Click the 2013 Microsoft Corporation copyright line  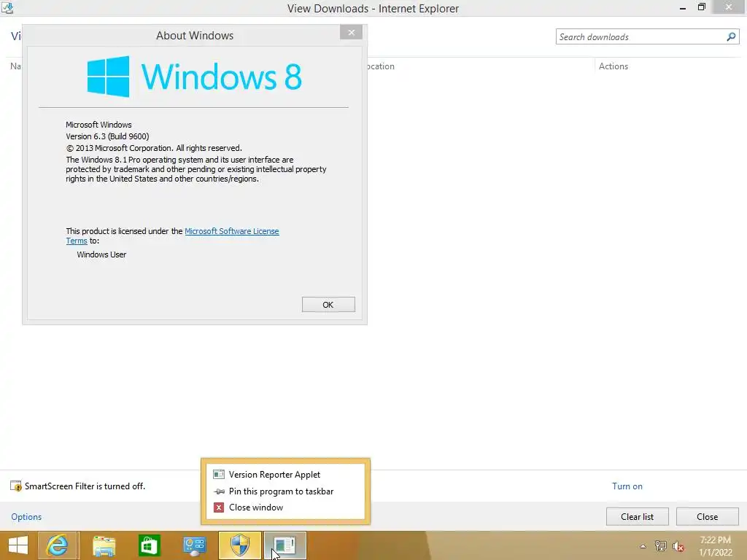click(x=154, y=148)
